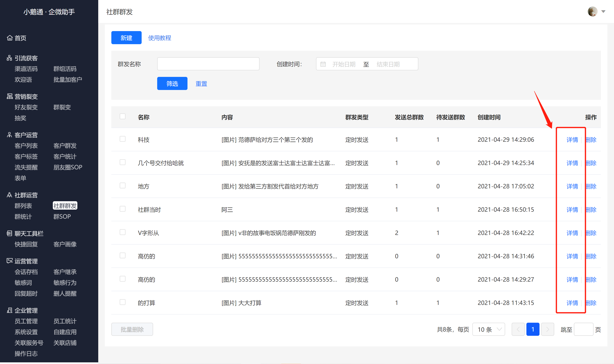The width and height of the screenshot is (614, 364).
Task: Go to next page arrow in pagination
Action: tap(547, 329)
